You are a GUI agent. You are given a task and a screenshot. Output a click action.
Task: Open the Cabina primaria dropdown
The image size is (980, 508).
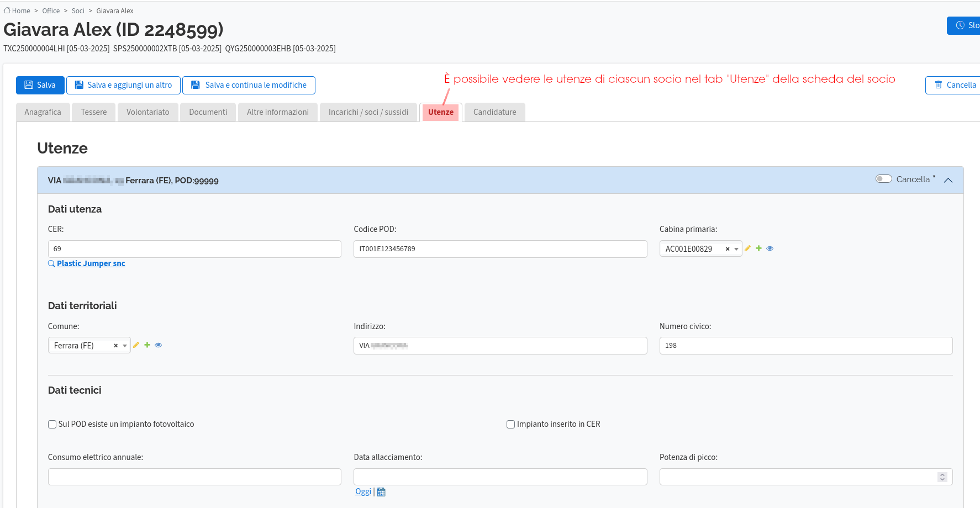736,249
